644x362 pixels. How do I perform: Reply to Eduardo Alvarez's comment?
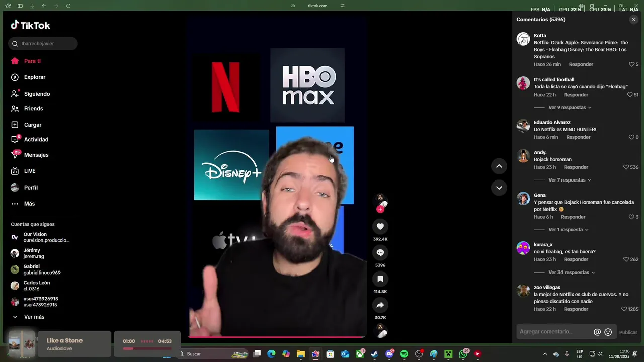click(578, 137)
